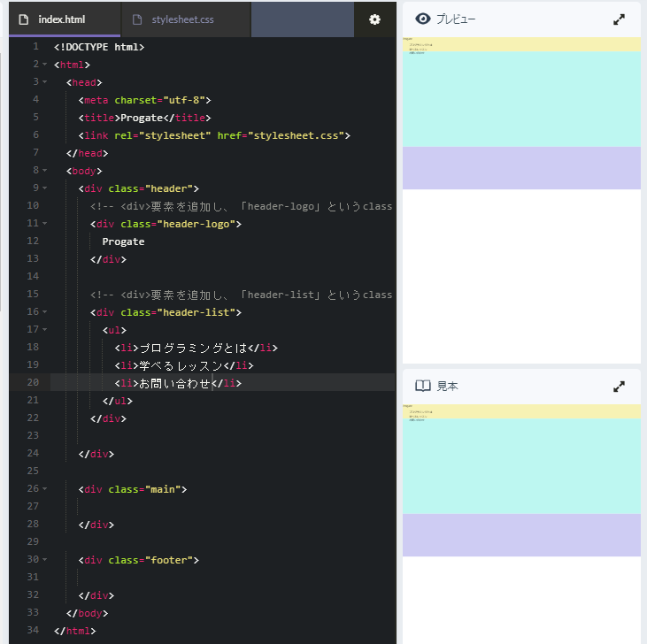
Task: Collapse the header-list div on line 16
Action: tap(44, 312)
